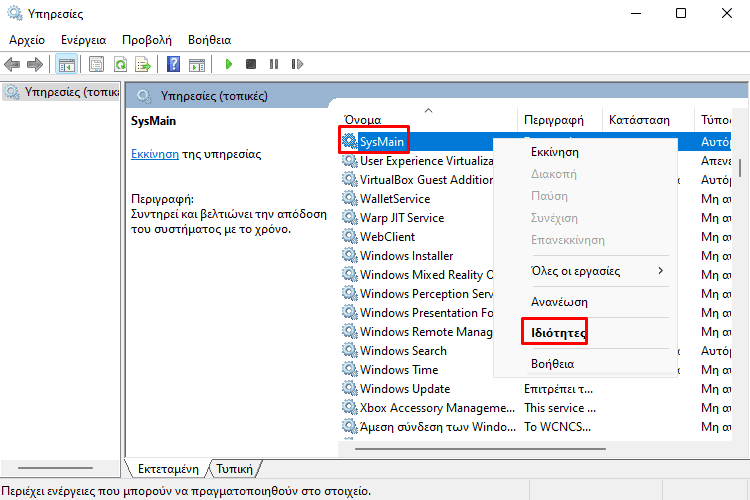Click the gear icon beside Windows Search
The width and height of the screenshot is (750, 500).
coord(350,350)
